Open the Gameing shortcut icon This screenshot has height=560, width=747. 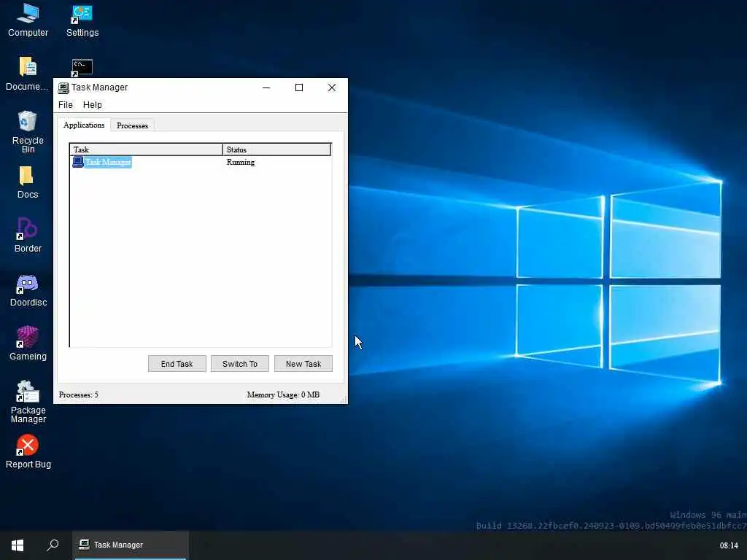28,343
